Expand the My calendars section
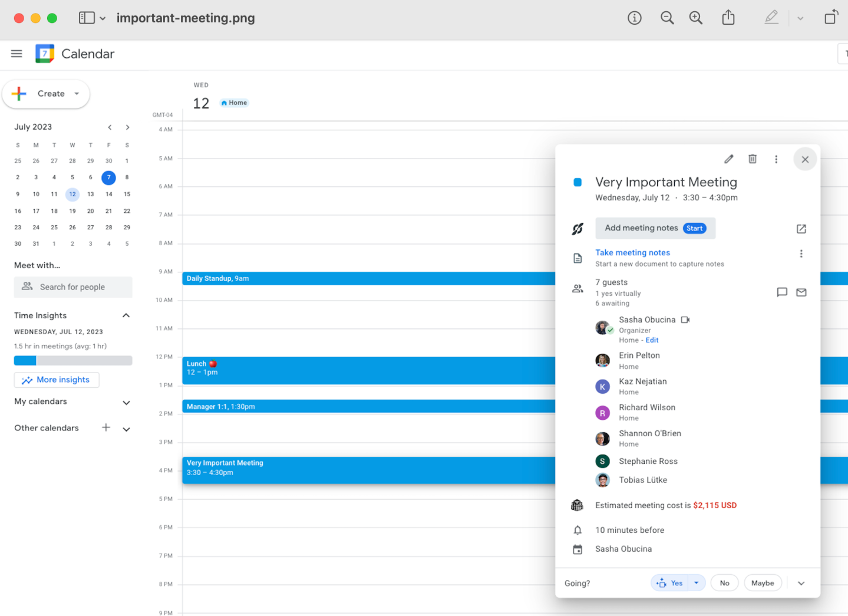 point(126,403)
